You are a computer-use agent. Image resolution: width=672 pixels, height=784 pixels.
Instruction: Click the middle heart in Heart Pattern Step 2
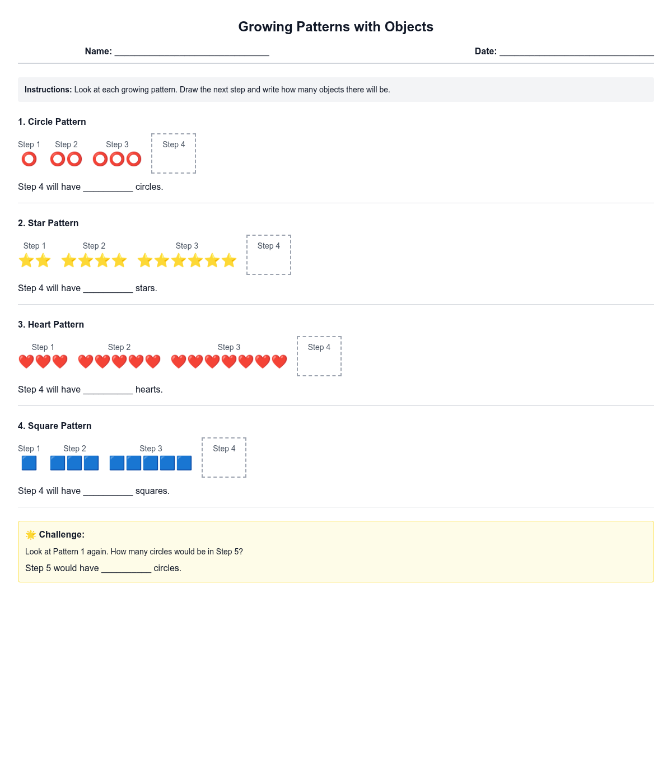click(x=119, y=362)
